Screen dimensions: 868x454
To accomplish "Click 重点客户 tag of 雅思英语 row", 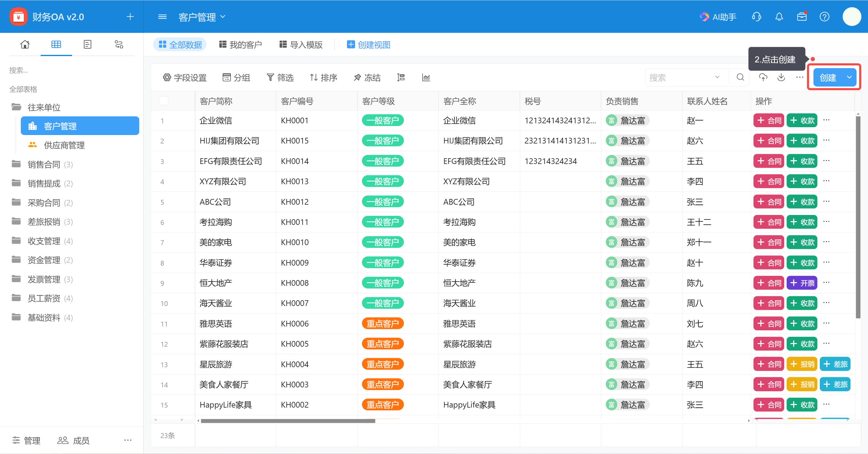I will (x=383, y=323).
